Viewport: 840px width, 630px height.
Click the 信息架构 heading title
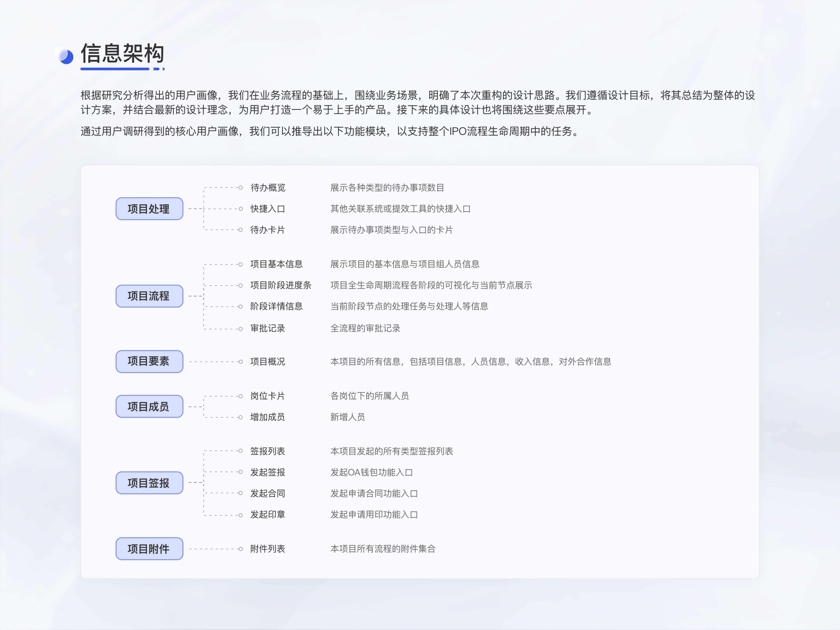(122, 53)
